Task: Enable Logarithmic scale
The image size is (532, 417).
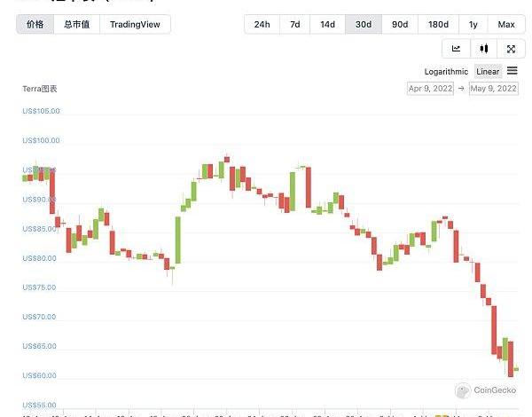Action: [446, 72]
